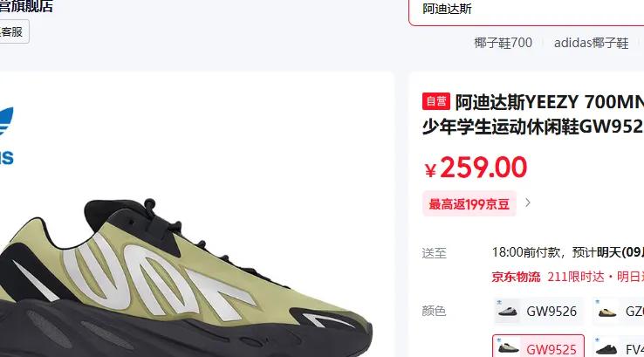Open the 椰子鞋700 suggested search
Screen dimensions: 644x357
(504, 42)
